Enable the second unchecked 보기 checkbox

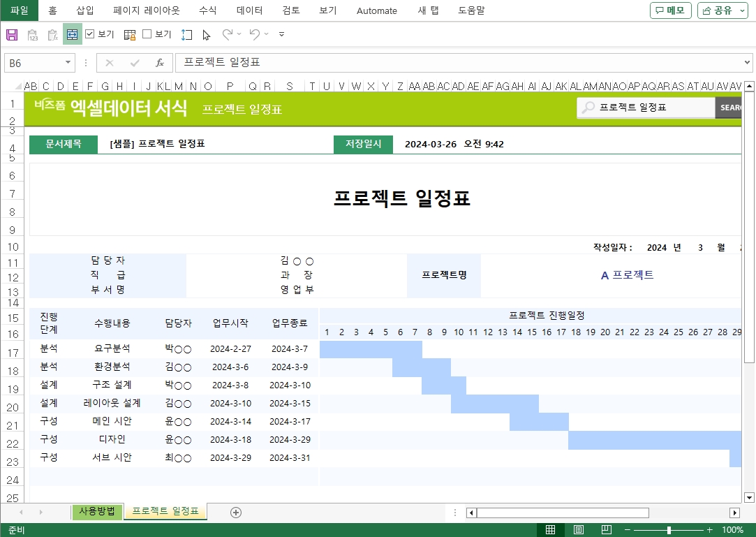[x=147, y=34]
